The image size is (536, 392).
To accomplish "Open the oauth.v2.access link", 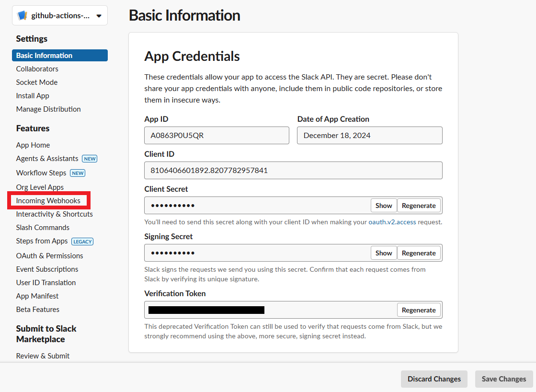I will tap(392, 222).
